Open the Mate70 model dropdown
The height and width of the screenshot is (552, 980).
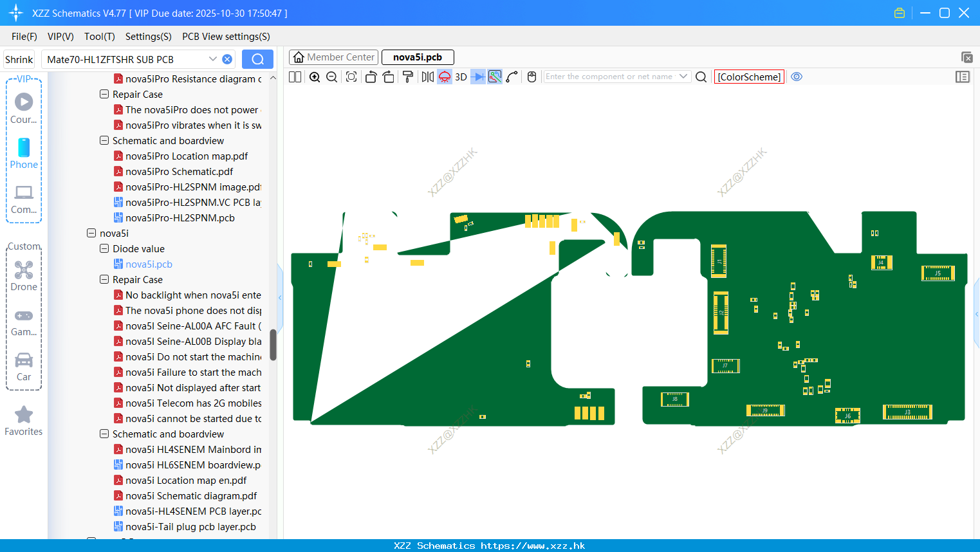point(213,59)
